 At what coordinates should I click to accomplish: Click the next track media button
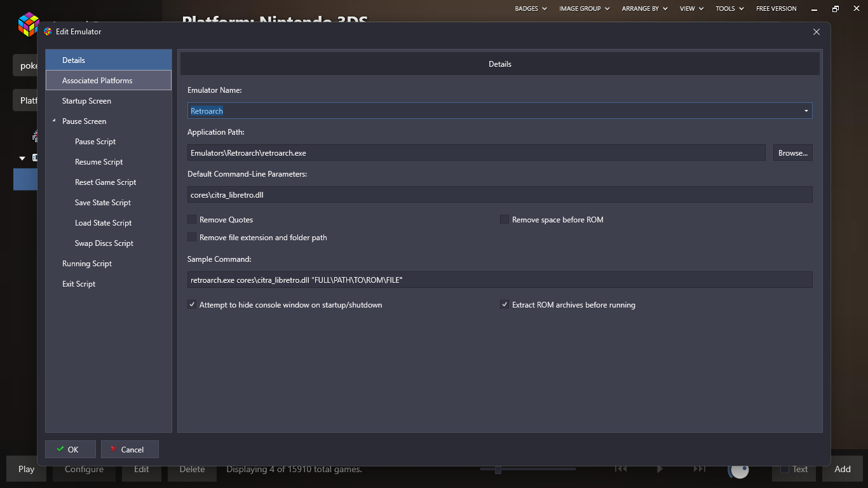699,469
